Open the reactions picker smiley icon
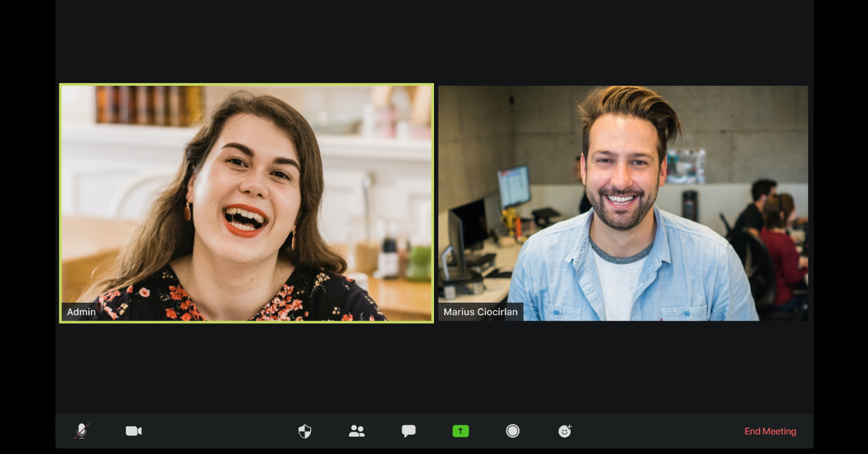The height and width of the screenshot is (454, 868). (565, 431)
